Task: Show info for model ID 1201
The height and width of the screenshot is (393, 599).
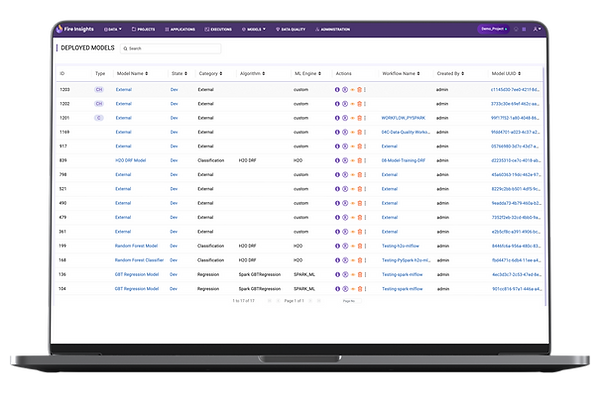Action: click(337, 118)
